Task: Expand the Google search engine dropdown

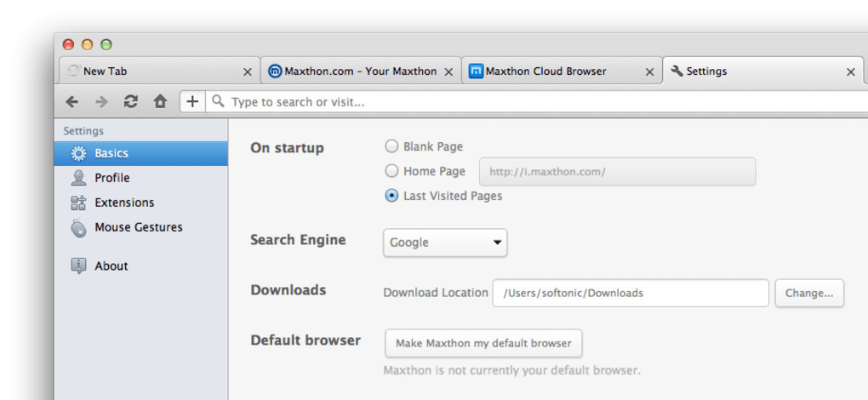Action: [x=445, y=243]
